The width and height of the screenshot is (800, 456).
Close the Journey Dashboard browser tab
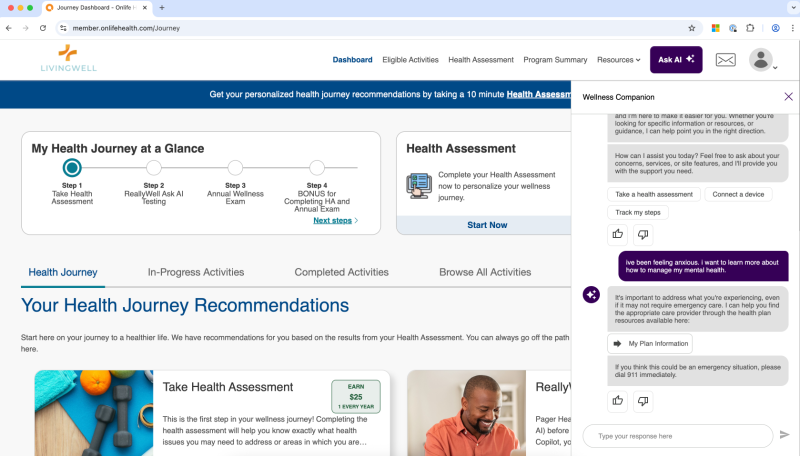145,8
